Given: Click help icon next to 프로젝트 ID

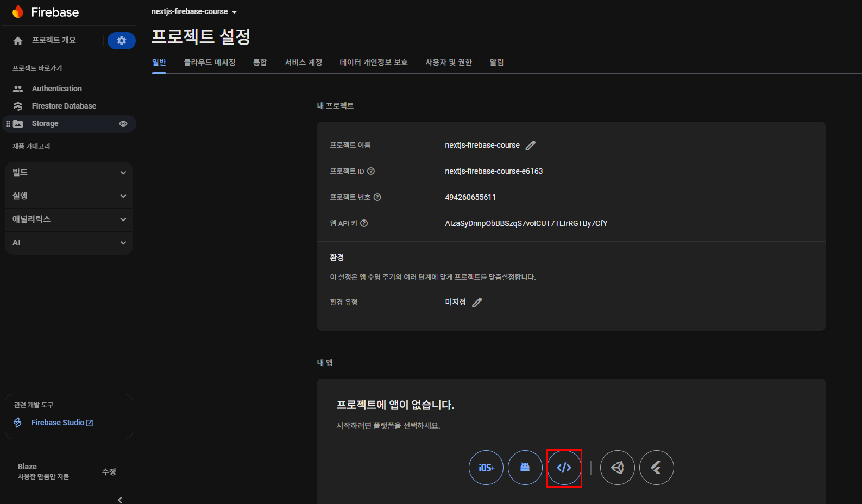Looking at the screenshot, I should click(371, 171).
